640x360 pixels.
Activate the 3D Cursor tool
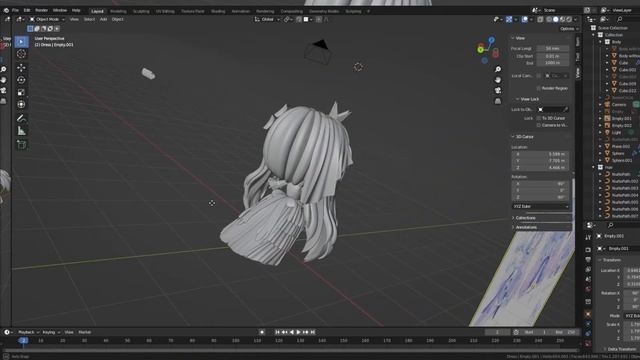tap(21, 54)
